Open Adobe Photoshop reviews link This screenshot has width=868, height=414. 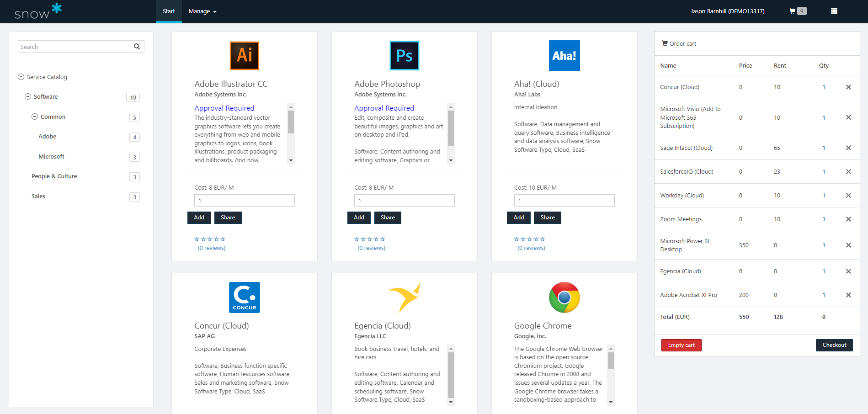point(372,248)
